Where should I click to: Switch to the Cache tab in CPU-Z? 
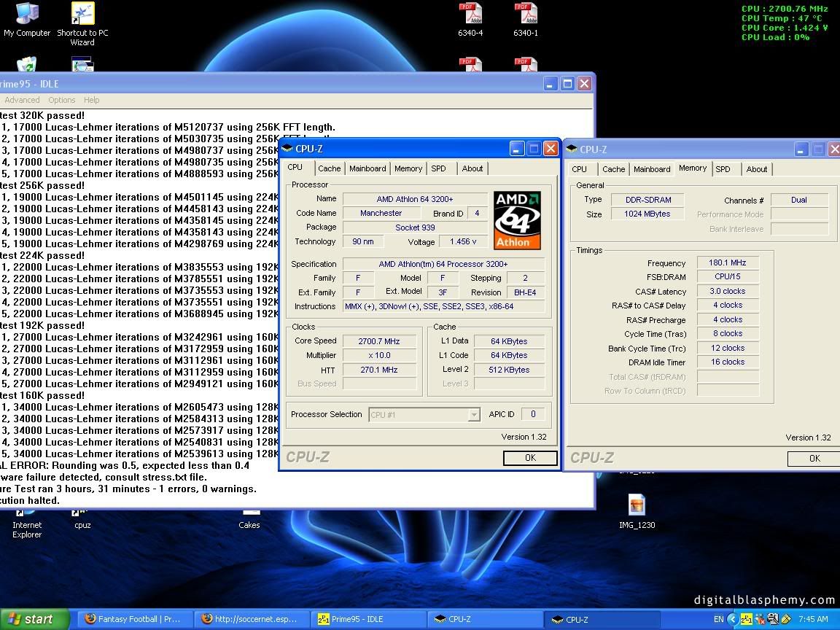(x=329, y=168)
